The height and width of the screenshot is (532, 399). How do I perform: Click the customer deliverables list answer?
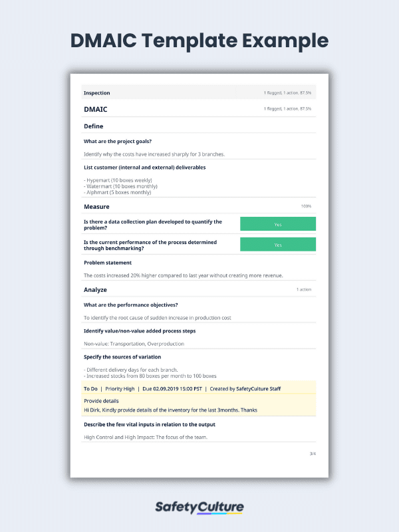click(x=120, y=186)
